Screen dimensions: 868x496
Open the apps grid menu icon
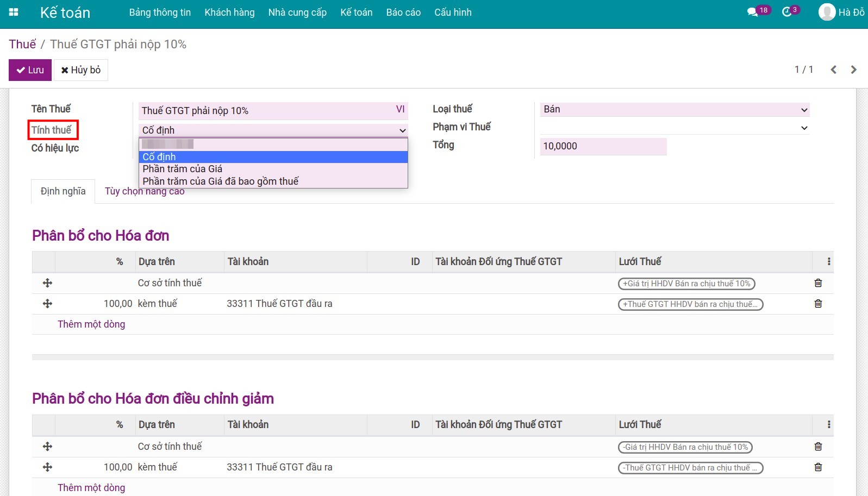14,12
